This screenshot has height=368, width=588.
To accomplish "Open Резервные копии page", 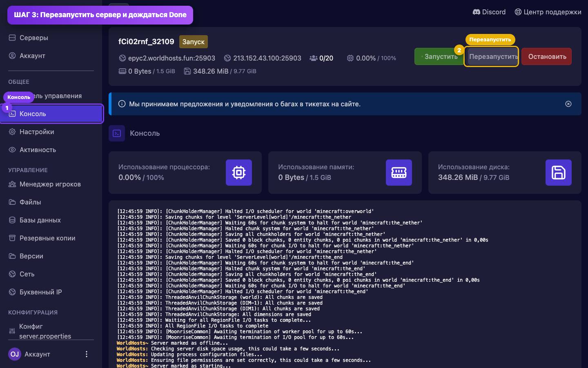I will pos(51,238).
